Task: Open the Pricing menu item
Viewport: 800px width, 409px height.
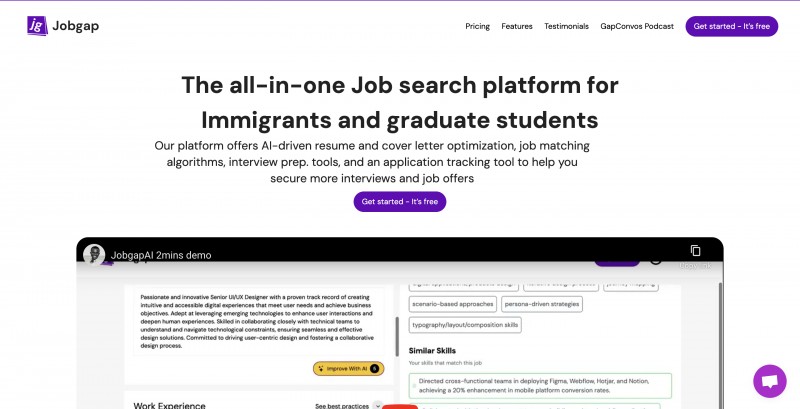Action: pyautogui.click(x=477, y=26)
